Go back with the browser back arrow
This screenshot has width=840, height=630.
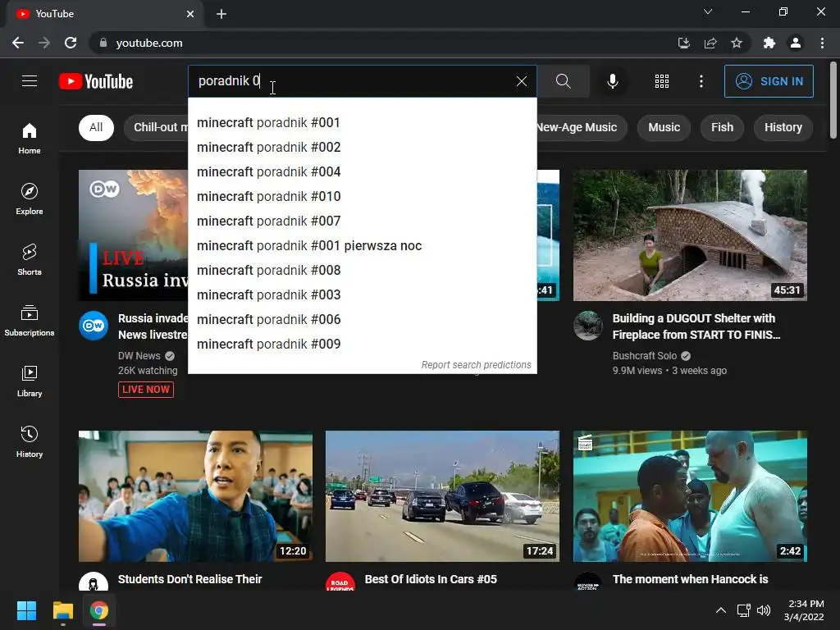pyautogui.click(x=18, y=43)
